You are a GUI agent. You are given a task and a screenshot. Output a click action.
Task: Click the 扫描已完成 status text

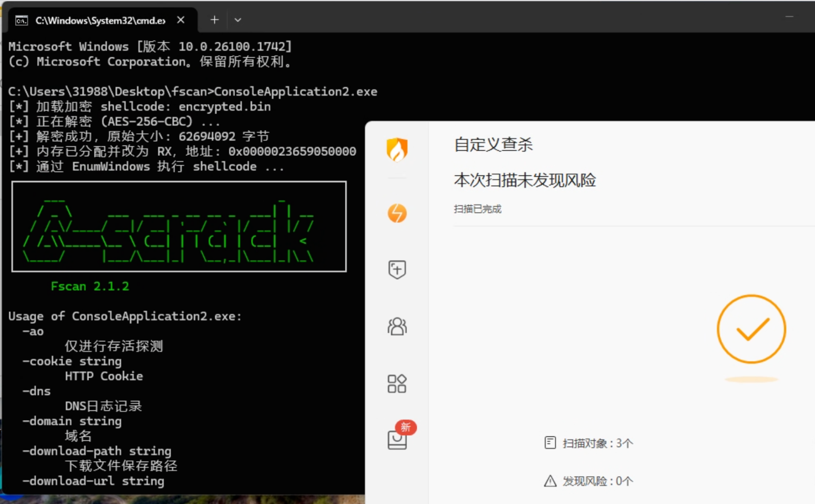[478, 209]
